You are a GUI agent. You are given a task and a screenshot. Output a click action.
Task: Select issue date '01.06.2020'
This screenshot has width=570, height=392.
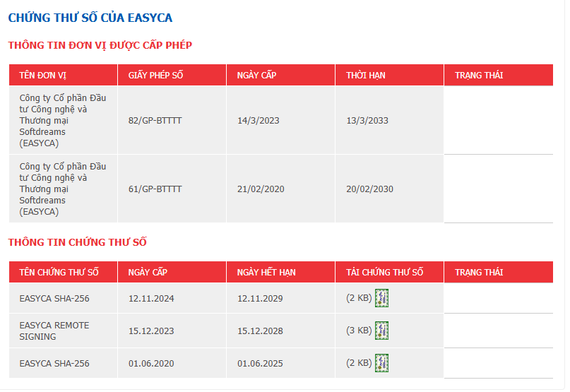tap(151, 364)
